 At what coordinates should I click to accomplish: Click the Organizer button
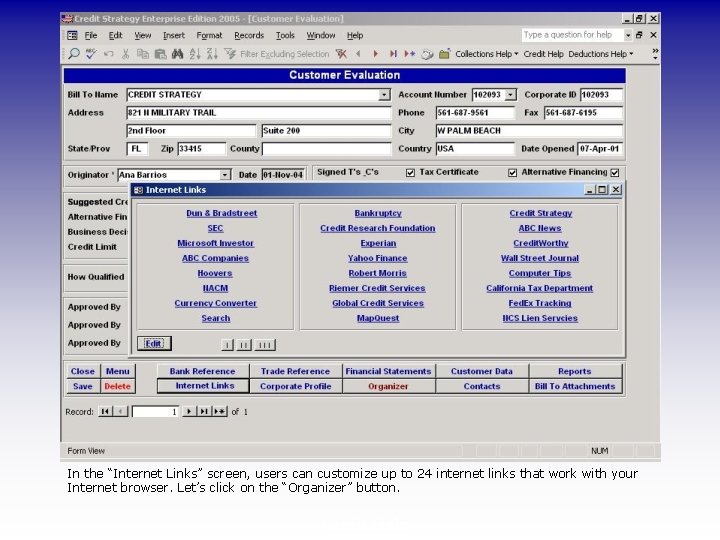[x=388, y=386]
